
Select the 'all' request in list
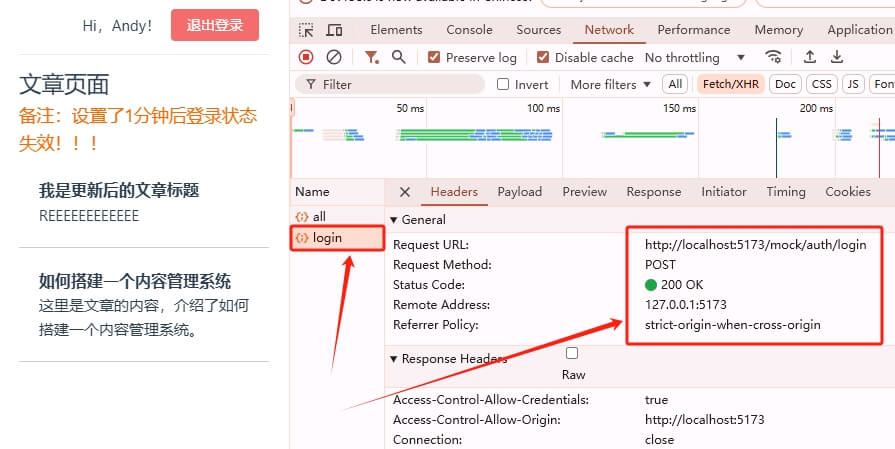coord(319,217)
